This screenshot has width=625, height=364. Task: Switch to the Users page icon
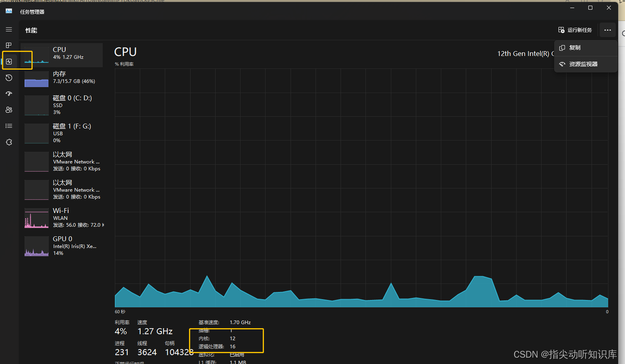coord(9,110)
